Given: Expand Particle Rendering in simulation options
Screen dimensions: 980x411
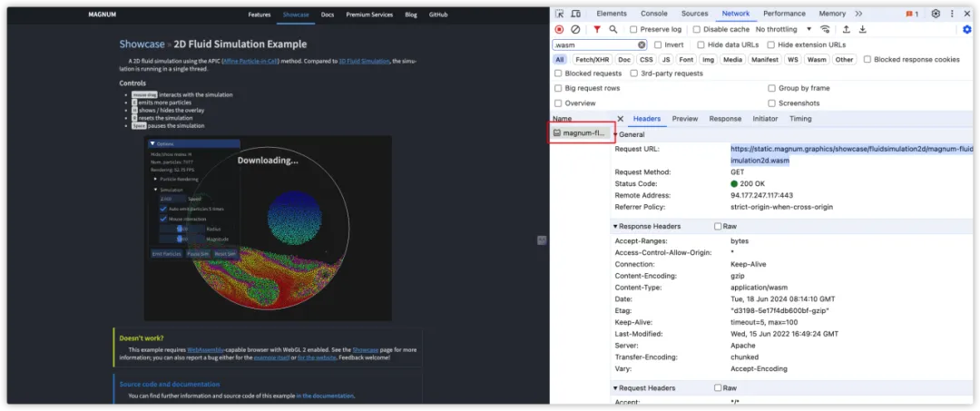Looking at the screenshot, I should [x=156, y=179].
